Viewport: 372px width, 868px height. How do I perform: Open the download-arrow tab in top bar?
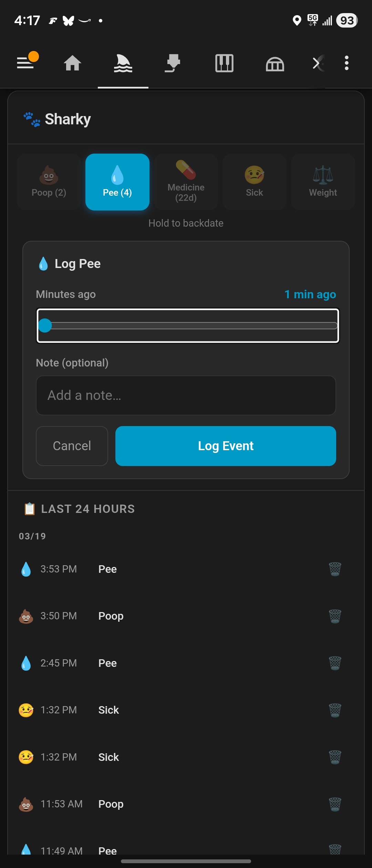click(x=173, y=63)
